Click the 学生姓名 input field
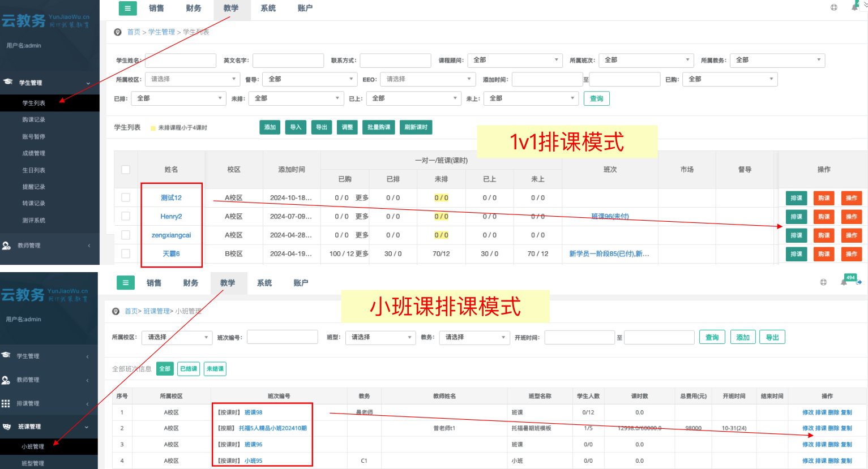 181,61
